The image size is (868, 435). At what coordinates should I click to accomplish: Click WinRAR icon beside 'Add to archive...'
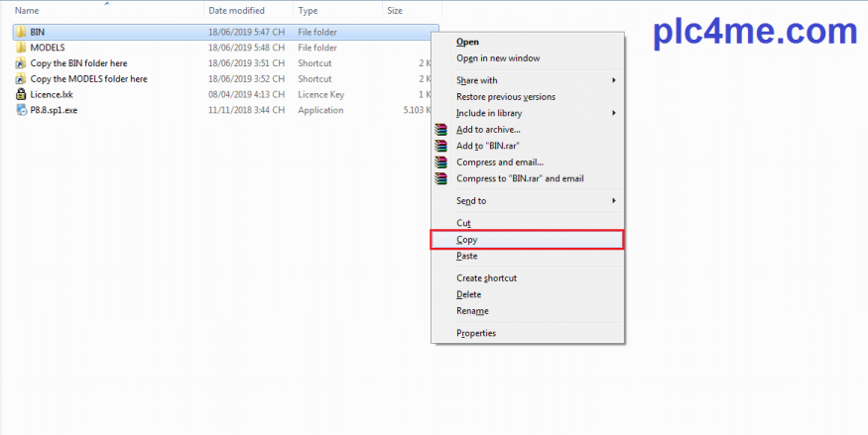tap(442, 129)
